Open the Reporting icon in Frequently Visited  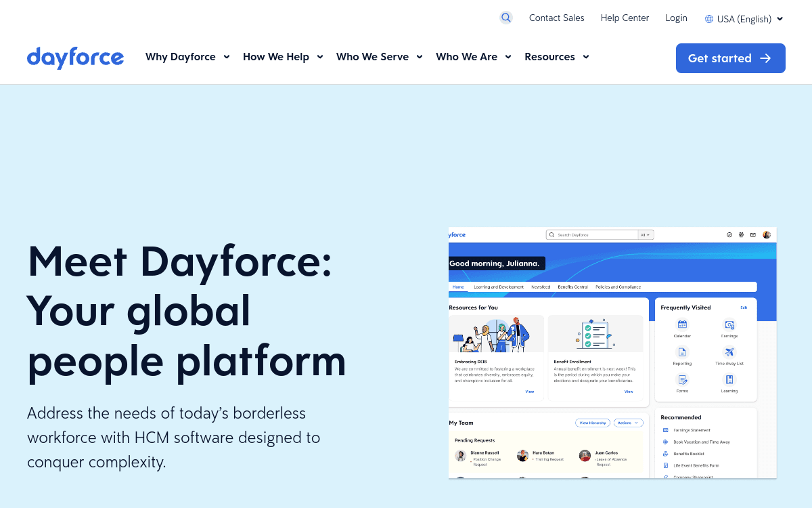682,352
